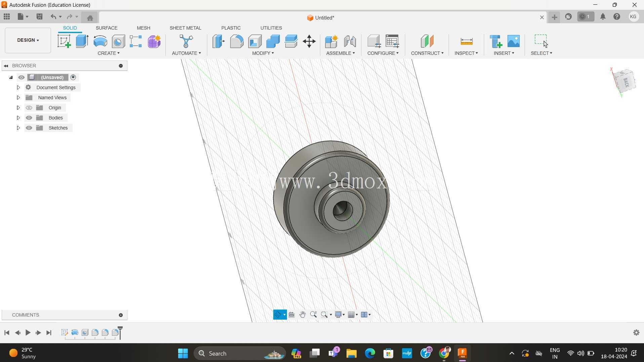
Task: Open the Windows Start menu
Action: (183, 353)
